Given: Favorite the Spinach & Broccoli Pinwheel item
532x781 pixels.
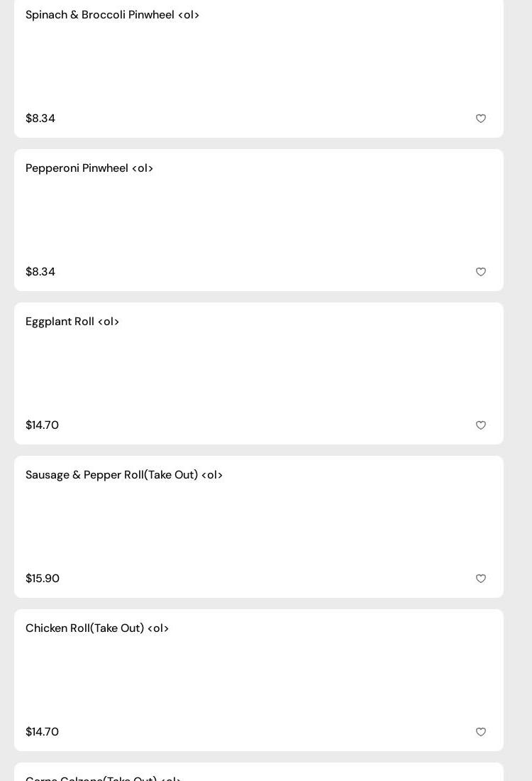Looking at the screenshot, I should coord(481,119).
